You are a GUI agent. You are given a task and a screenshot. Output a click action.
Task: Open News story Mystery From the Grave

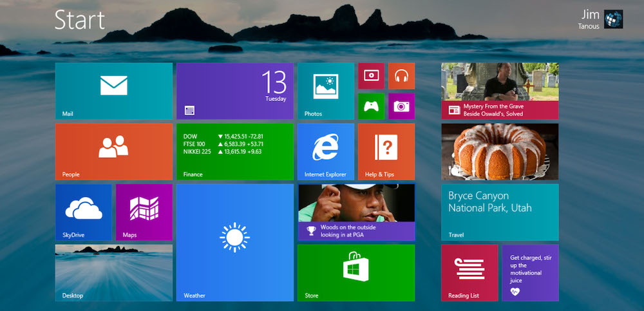click(x=500, y=91)
